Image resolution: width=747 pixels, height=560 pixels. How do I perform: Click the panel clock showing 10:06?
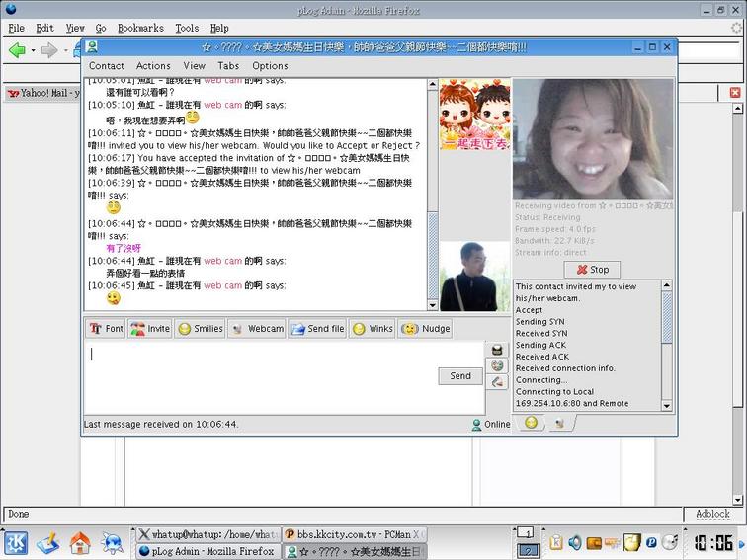tap(713, 543)
